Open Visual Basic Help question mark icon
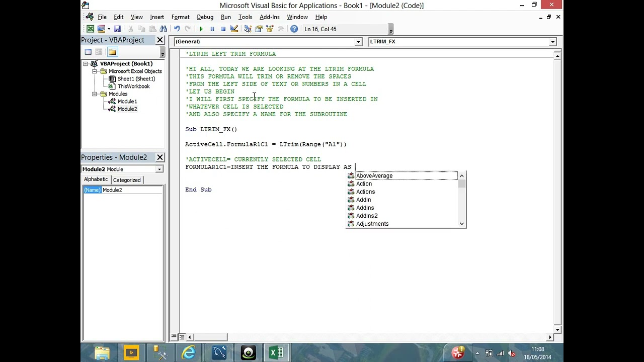Viewport: 644px width, 362px height. [x=294, y=29]
